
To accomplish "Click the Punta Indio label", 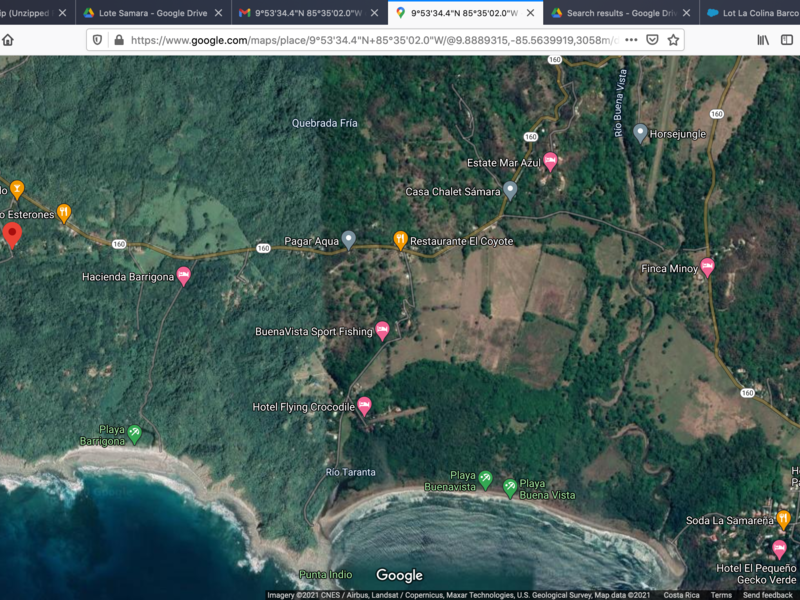I will 326,574.
